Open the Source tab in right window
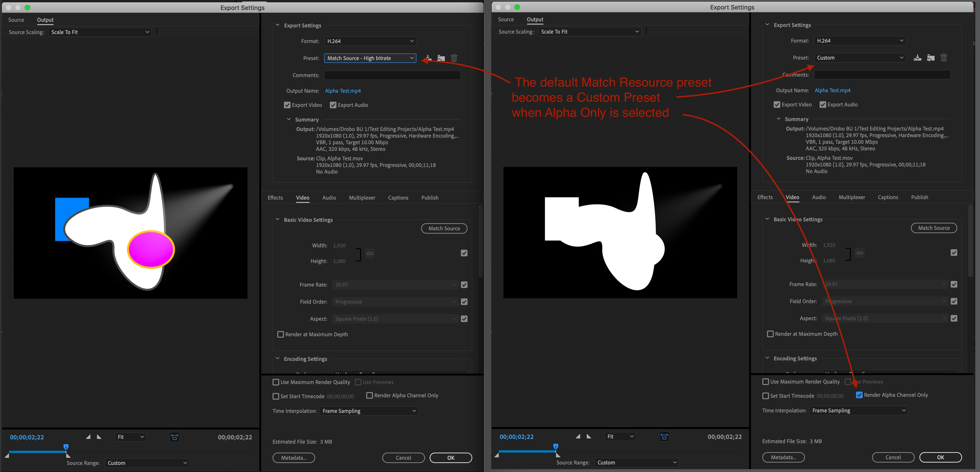 [506, 19]
